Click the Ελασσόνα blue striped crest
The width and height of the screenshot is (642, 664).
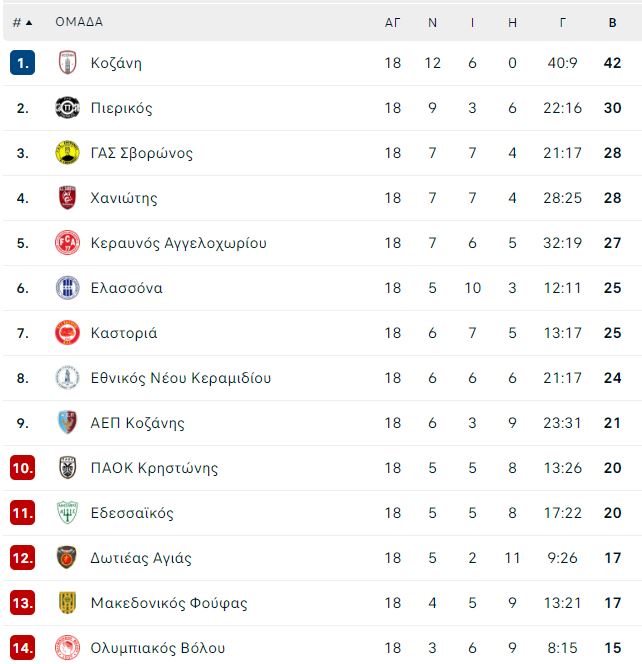click(67, 288)
